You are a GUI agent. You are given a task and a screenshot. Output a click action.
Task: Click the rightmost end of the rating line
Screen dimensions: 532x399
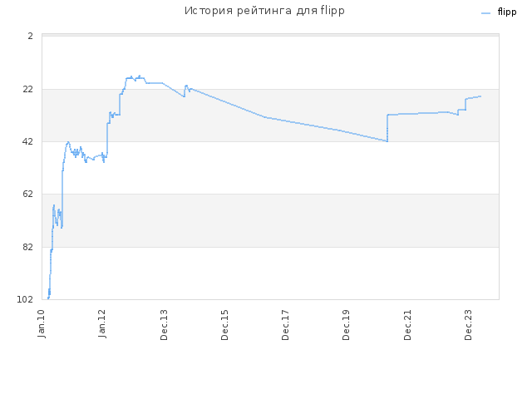[480, 96]
